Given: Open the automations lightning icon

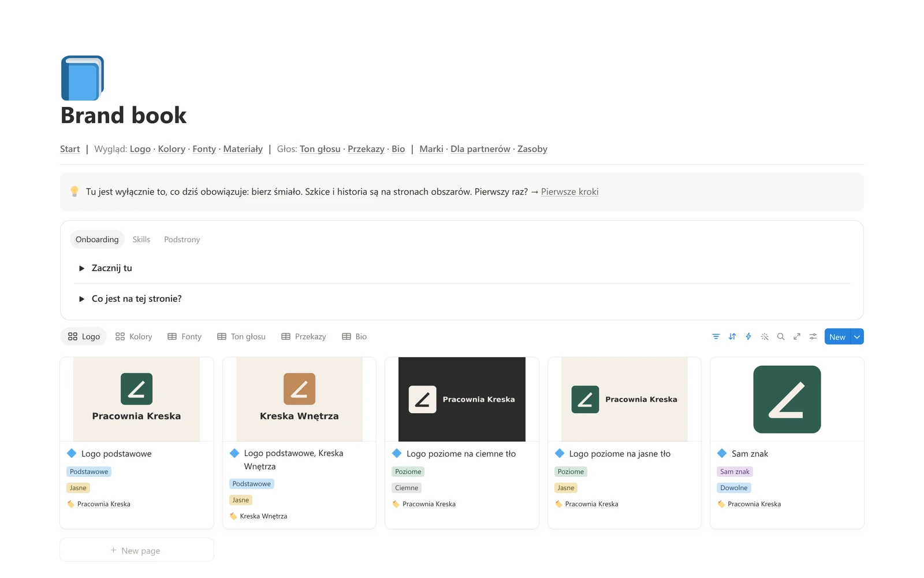Looking at the screenshot, I should [748, 336].
